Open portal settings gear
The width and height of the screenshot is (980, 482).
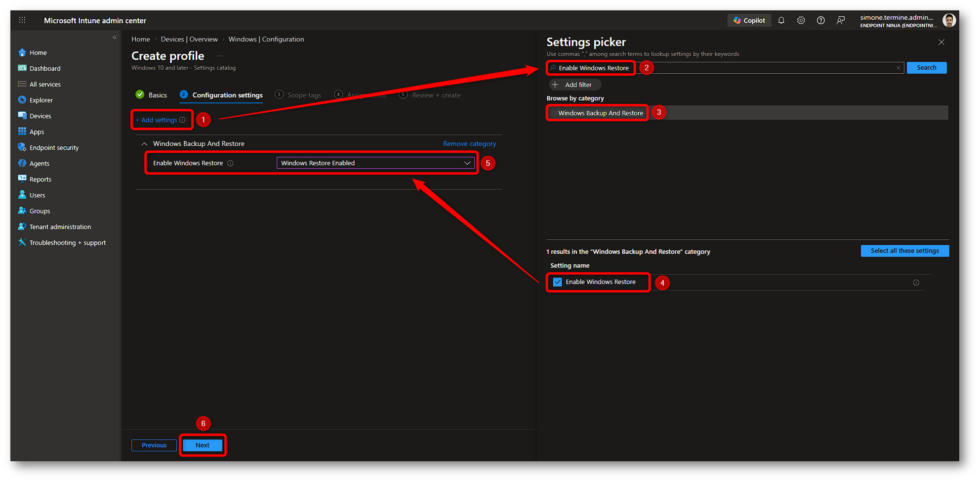(801, 20)
